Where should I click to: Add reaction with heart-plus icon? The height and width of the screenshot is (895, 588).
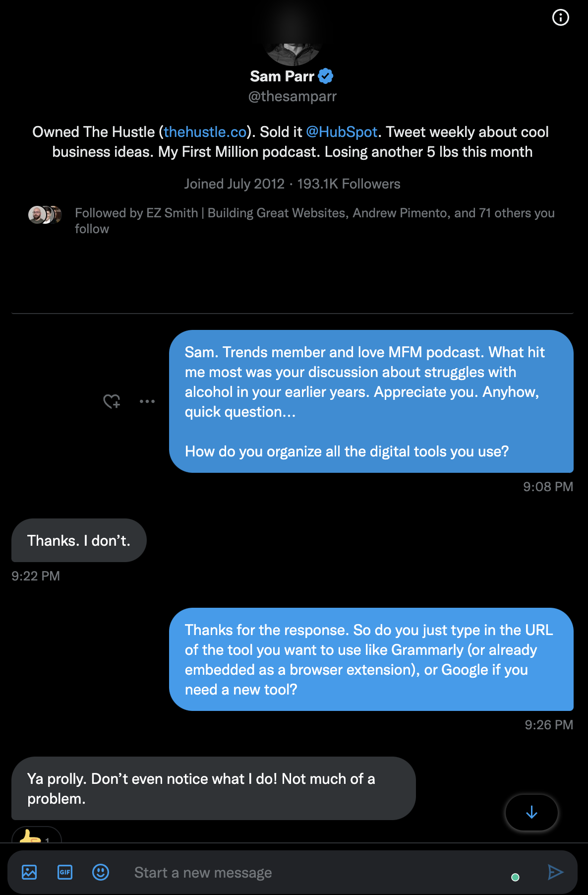[112, 401]
